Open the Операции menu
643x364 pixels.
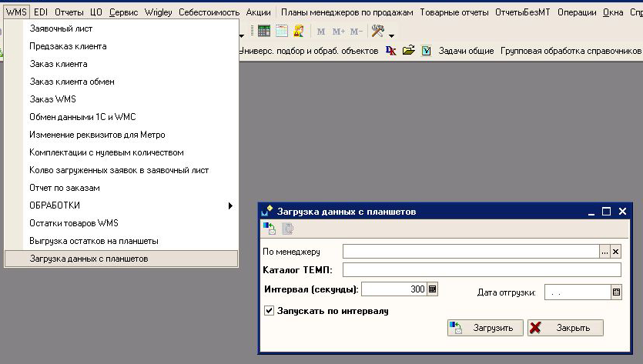(577, 12)
